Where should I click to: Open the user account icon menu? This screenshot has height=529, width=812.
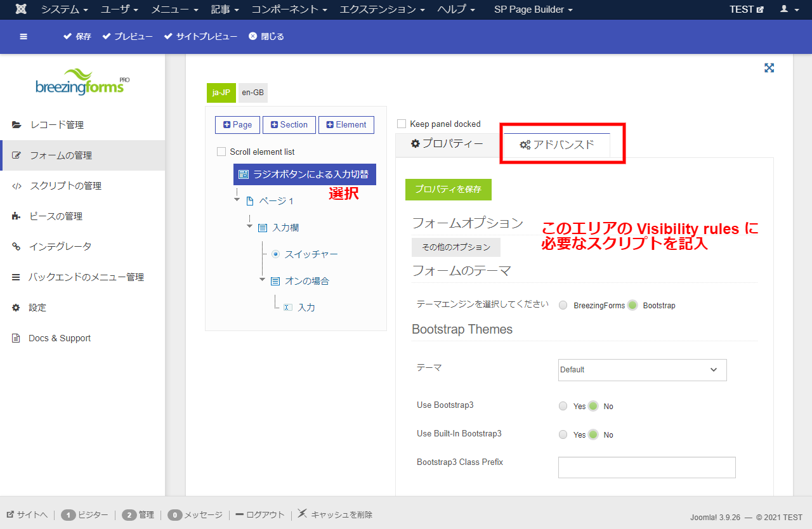(788, 10)
